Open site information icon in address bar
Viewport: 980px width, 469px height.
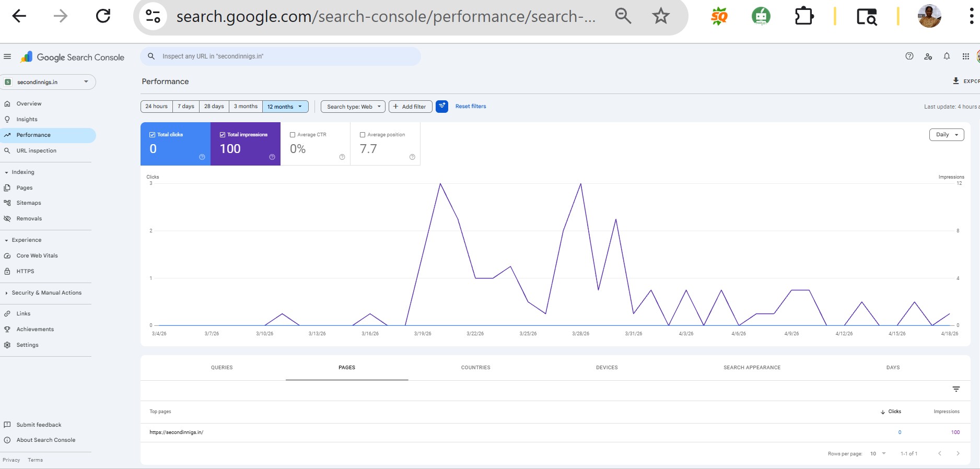tap(153, 16)
